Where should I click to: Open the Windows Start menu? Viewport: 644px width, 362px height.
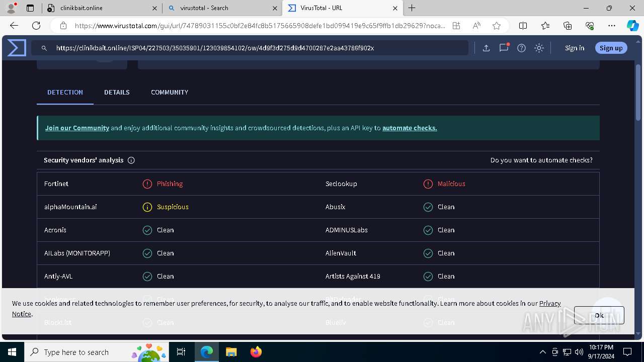point(12,352)
